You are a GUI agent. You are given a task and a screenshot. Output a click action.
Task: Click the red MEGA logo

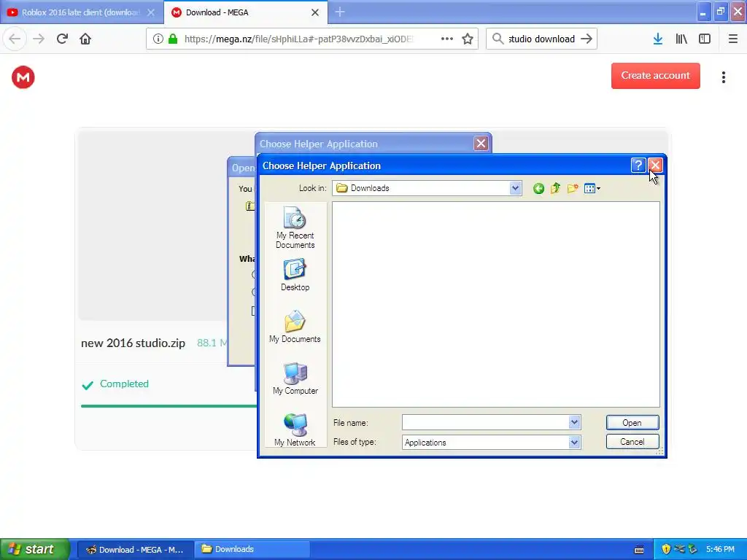[x=23, y=77]
